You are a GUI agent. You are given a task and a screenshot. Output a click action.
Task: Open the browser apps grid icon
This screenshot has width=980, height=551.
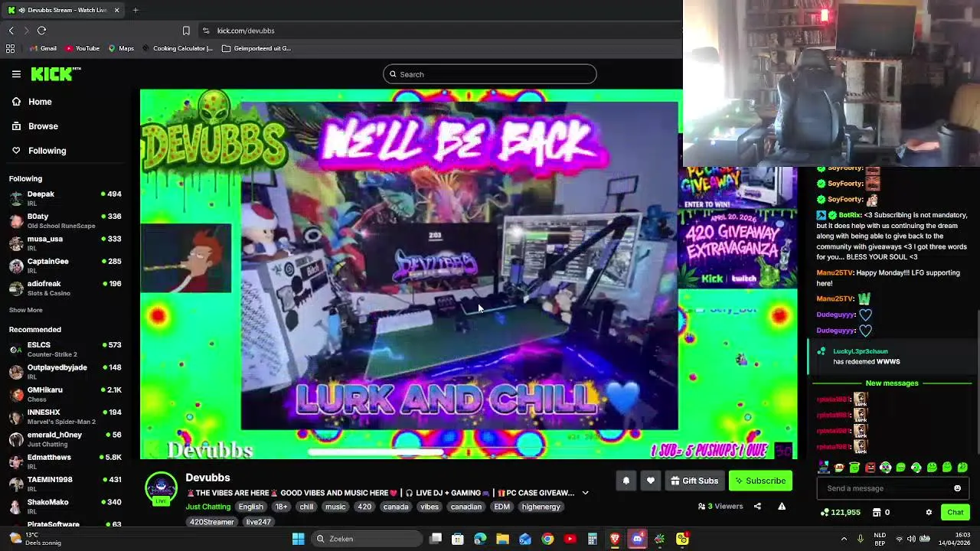10,48
